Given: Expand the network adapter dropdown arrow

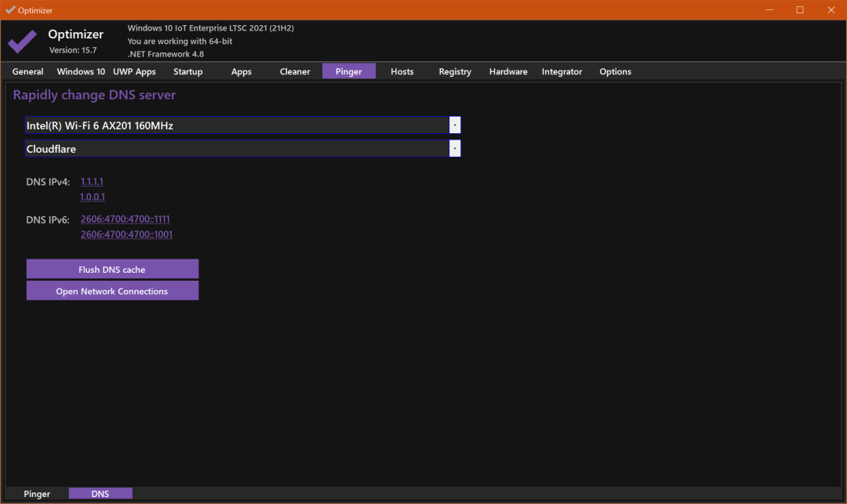Looking at the screenshot, I should 455,125.
